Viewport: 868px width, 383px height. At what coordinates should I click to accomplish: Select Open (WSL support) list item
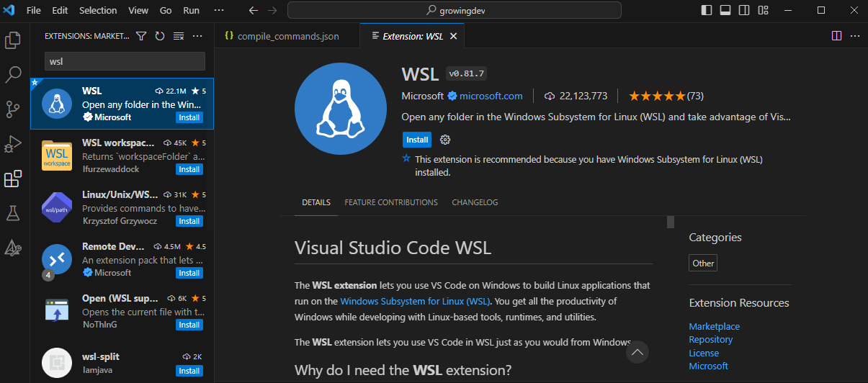tap(122, 311)
